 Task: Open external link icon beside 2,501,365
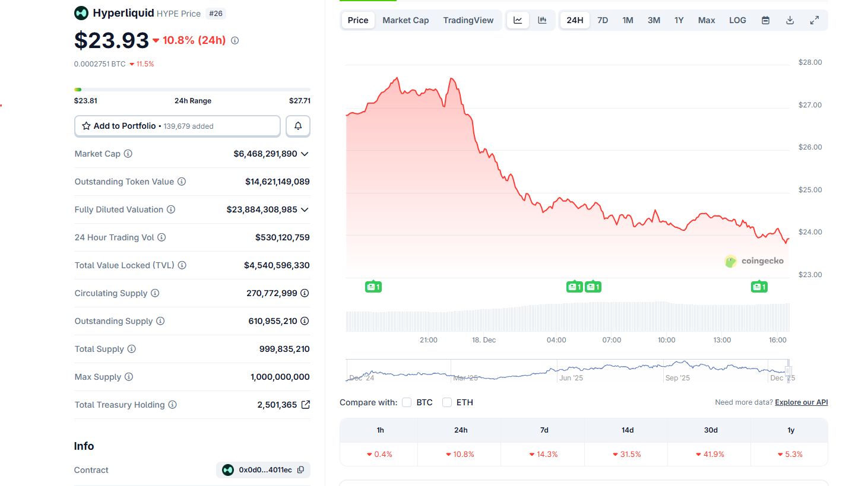point(306,405)
